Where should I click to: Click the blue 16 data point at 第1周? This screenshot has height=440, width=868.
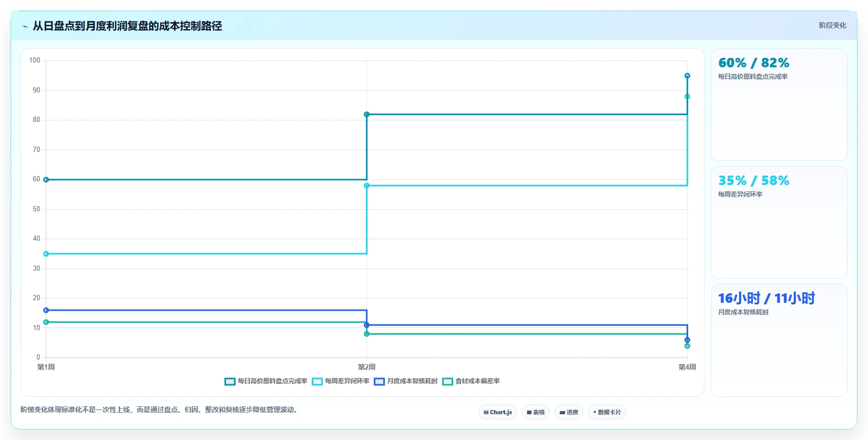pos(46,310)
